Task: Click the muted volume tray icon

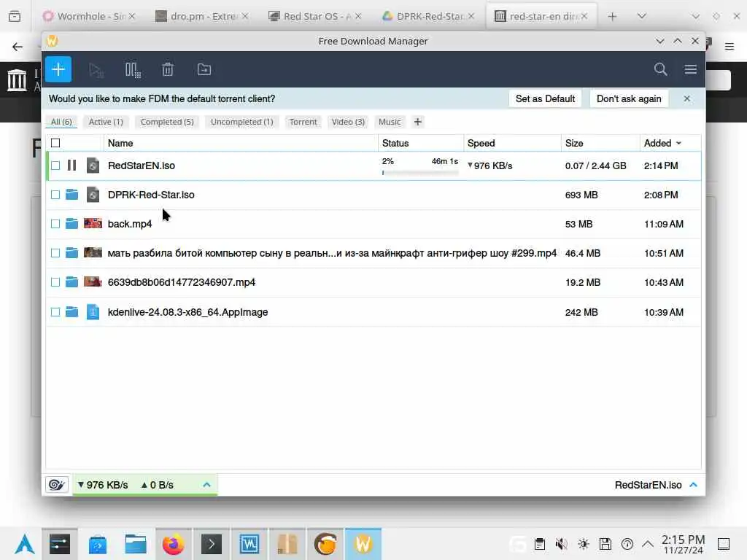Action: click(561, 544)
